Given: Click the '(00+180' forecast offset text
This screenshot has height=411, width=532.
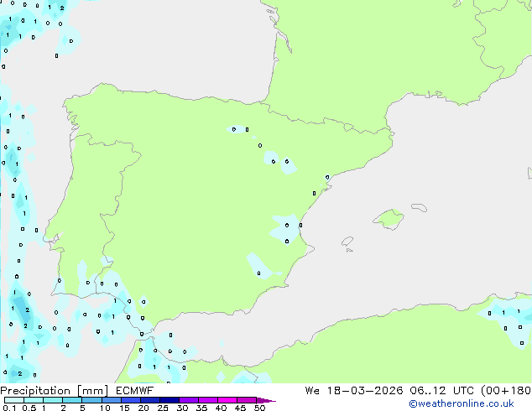Looking at the screenshot, I should tap(506, 391).
